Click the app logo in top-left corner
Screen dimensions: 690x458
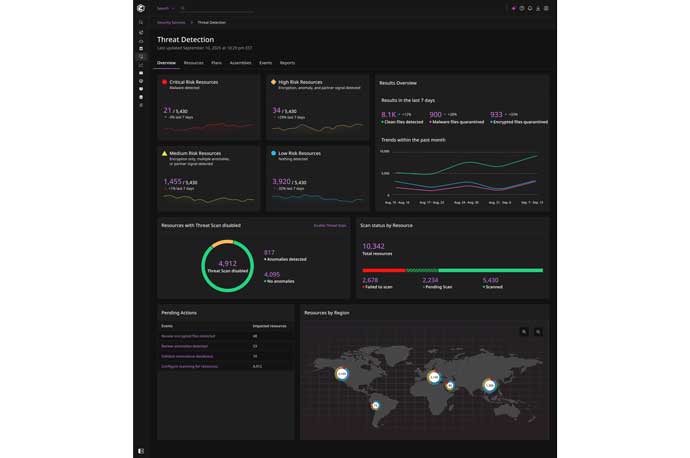pyautogui.click(x=141, y=8)
